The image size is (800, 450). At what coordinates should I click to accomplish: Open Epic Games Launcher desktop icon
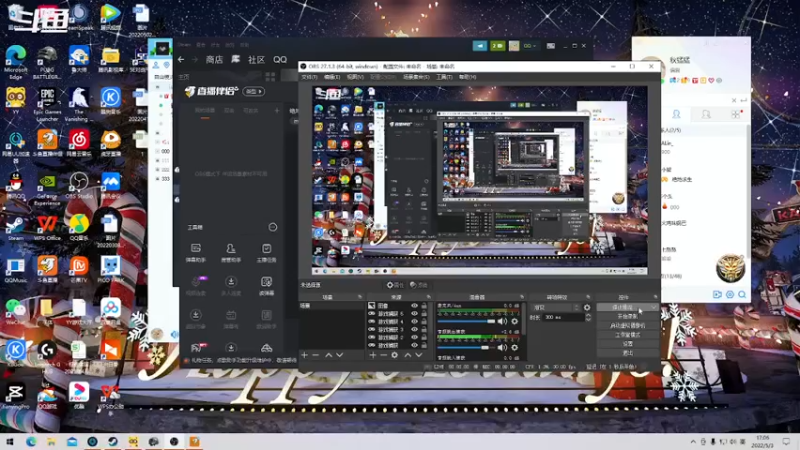tap(47, 104)
